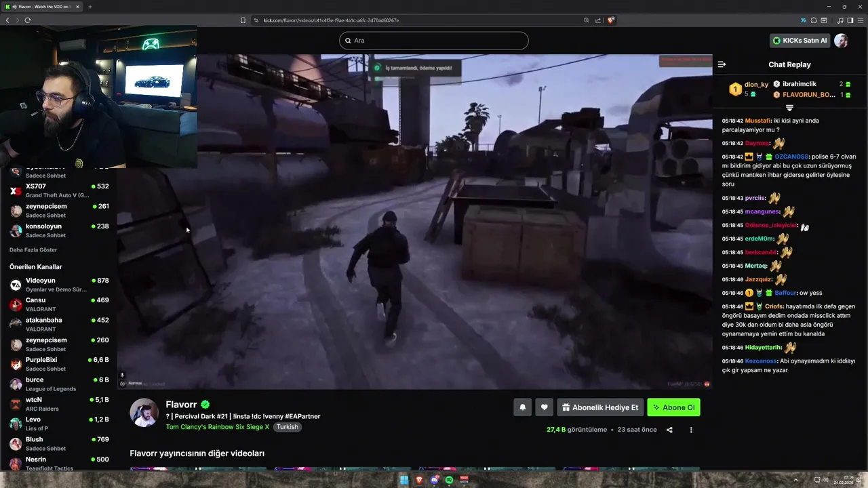This screenshot has width=868, height=488.
Task: Open the browser hamburger menu
Action: click(x=861, y=20)
